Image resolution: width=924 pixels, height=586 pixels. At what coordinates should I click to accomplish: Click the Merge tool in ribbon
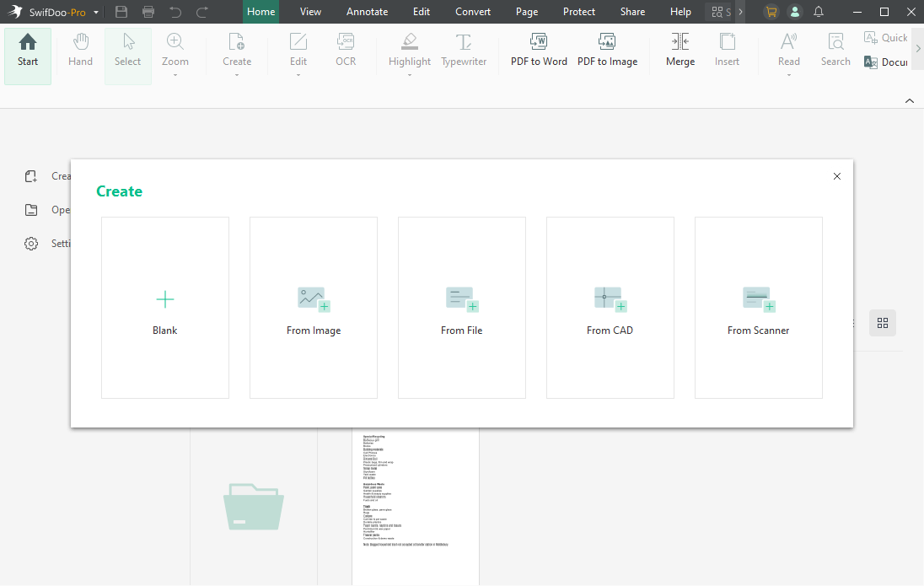coord(680,51)
